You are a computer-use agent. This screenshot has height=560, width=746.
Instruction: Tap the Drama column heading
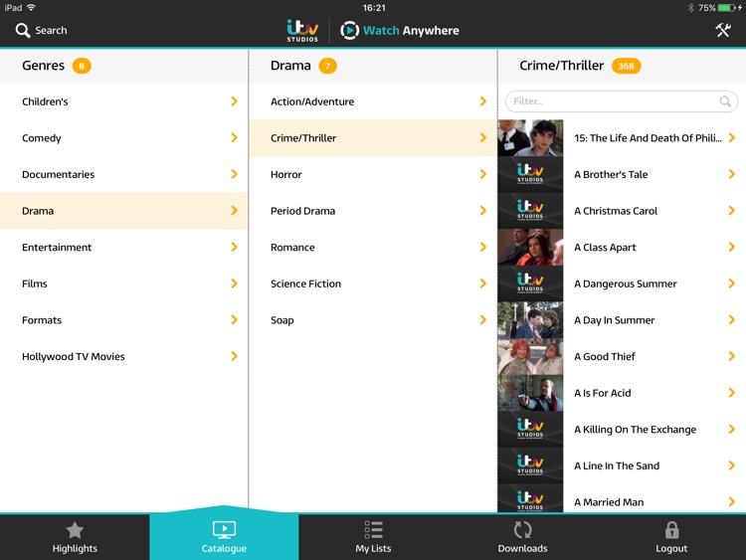tap(290, 66)
